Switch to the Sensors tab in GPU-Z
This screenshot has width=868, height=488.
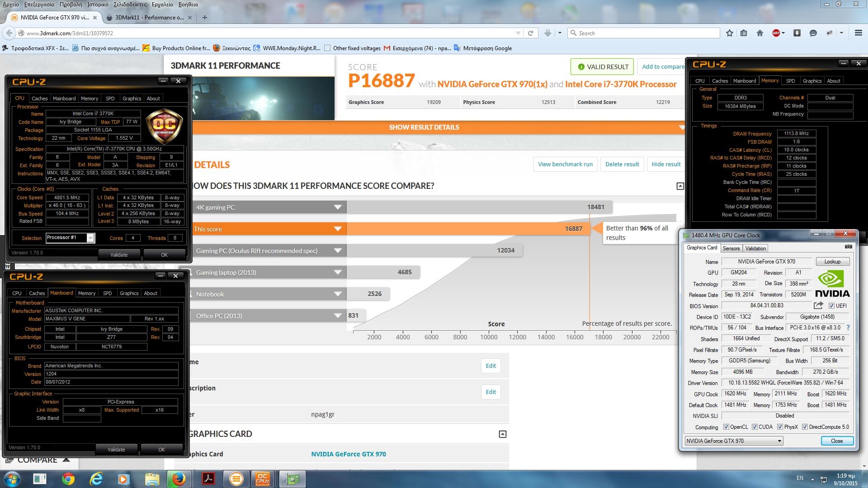point(731,249)
